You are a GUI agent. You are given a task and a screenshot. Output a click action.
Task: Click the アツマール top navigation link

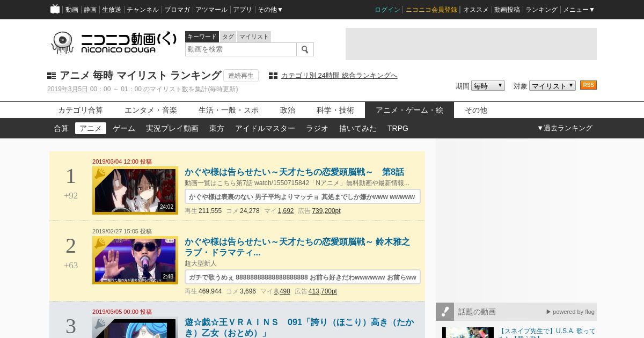click(x=211, y=10)
